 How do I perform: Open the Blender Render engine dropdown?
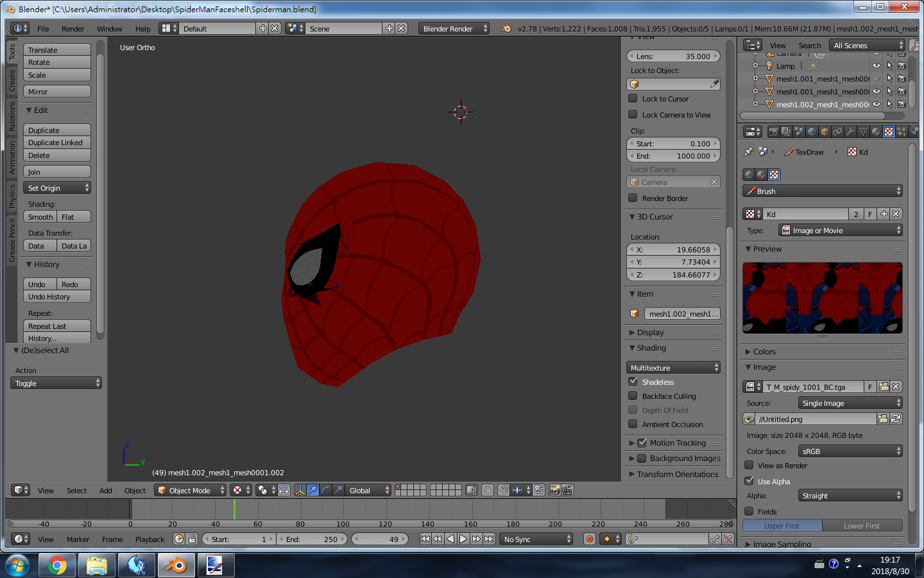[x=454, y=28]
